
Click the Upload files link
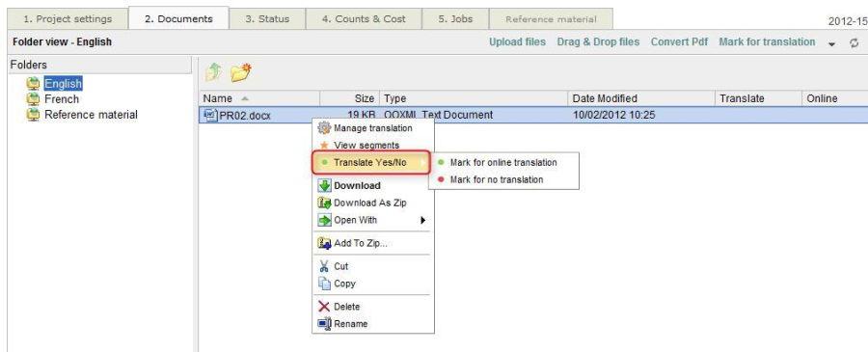(x=517, y=42)
